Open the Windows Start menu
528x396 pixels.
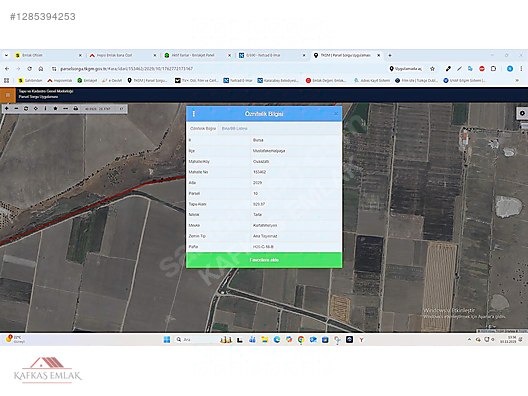click(167, 340)
